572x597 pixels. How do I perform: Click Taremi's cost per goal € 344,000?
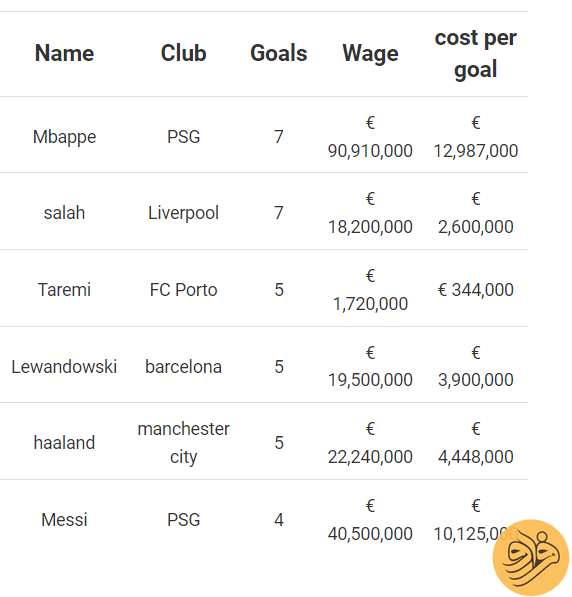[476, 290]
